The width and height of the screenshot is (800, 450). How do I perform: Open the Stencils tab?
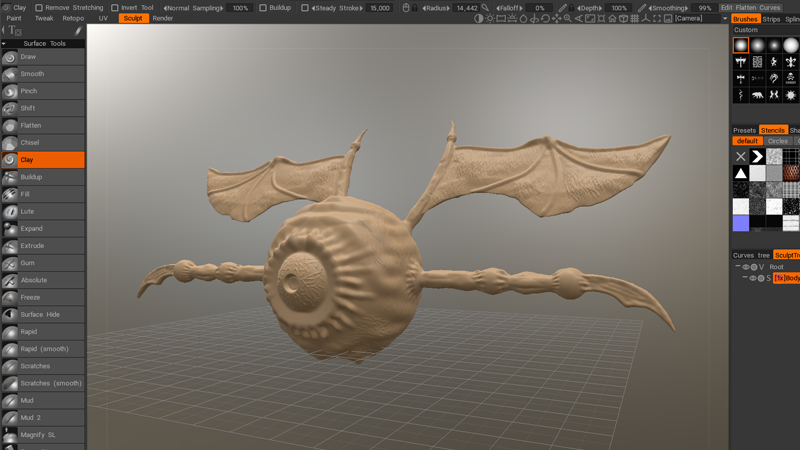773,130
